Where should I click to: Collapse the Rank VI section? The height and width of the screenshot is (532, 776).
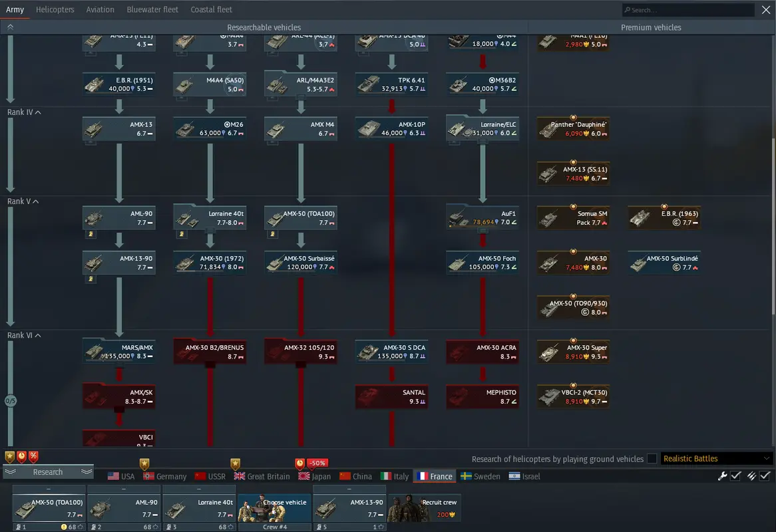pyautogui.click(x=38, y=336)
